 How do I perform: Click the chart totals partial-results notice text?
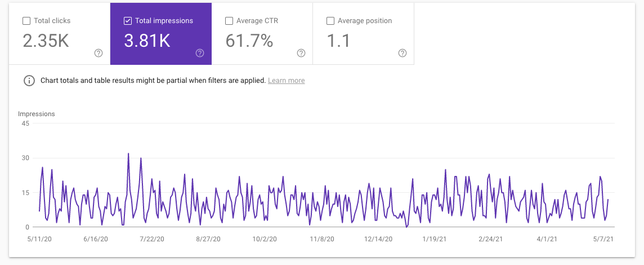click(153, 81)
